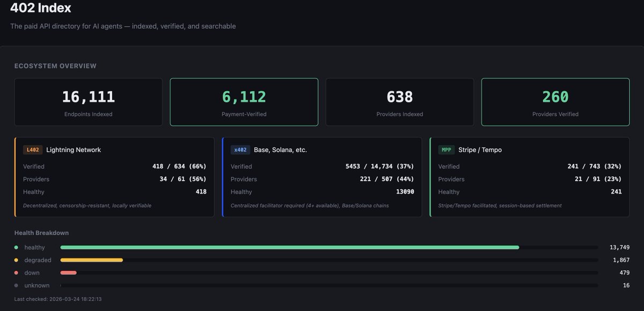Click the green MPP badge

coord(447,150)
